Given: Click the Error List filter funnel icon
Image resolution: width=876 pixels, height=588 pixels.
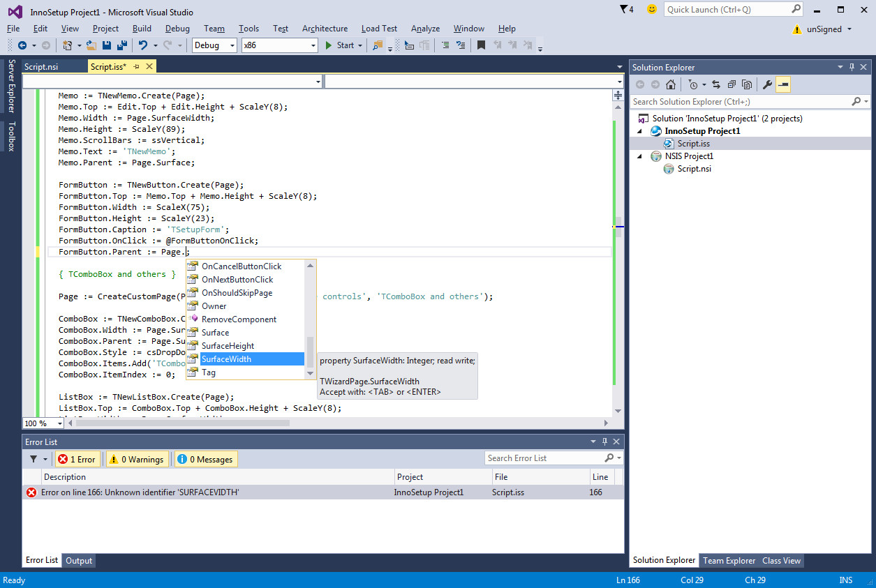Looking at the screenshot, I should click(34, 459).
